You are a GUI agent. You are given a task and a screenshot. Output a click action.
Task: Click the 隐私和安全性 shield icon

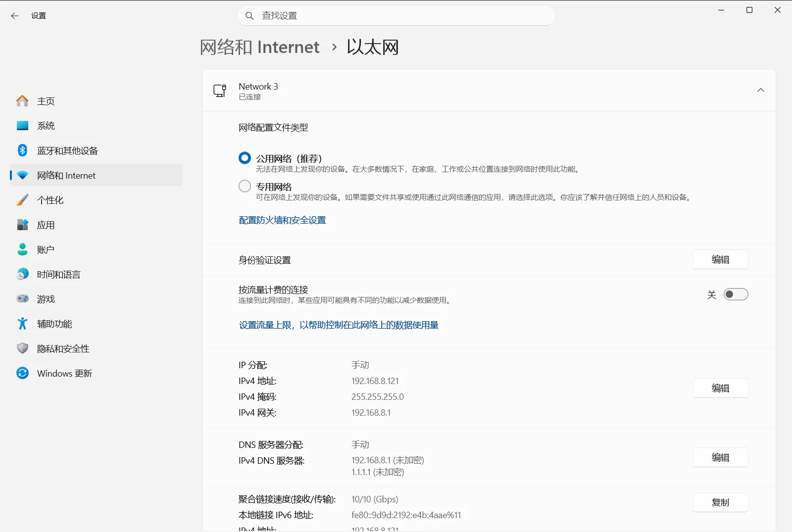[x=22, y=348]
